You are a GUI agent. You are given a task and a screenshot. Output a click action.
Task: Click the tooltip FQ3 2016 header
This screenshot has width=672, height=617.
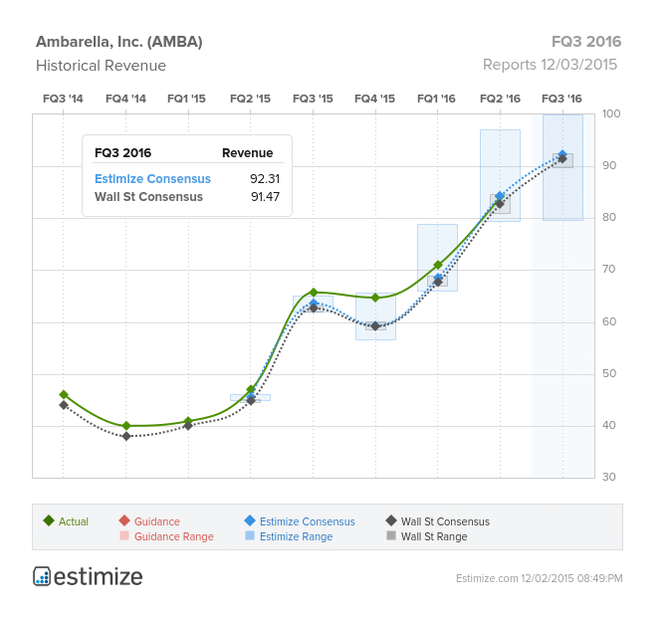[123, 153]
